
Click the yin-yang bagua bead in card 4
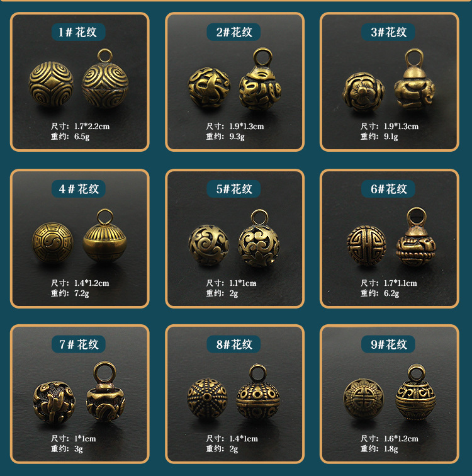coord(53,242)
